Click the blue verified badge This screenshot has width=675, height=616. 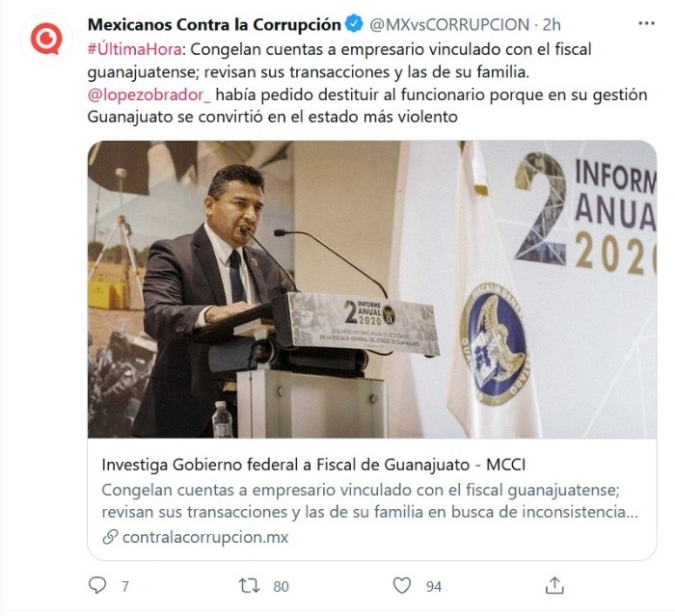coord(355,24)
